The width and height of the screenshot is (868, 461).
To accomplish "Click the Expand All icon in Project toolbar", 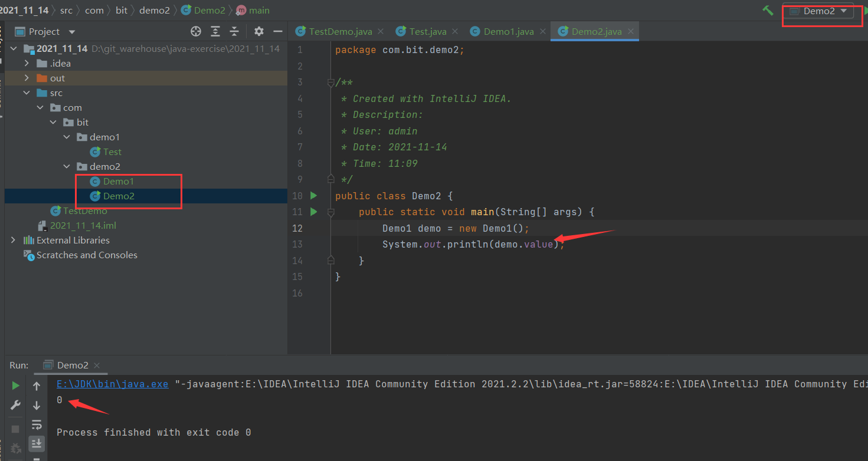I will pyautogui.click(x=215, y=31).
